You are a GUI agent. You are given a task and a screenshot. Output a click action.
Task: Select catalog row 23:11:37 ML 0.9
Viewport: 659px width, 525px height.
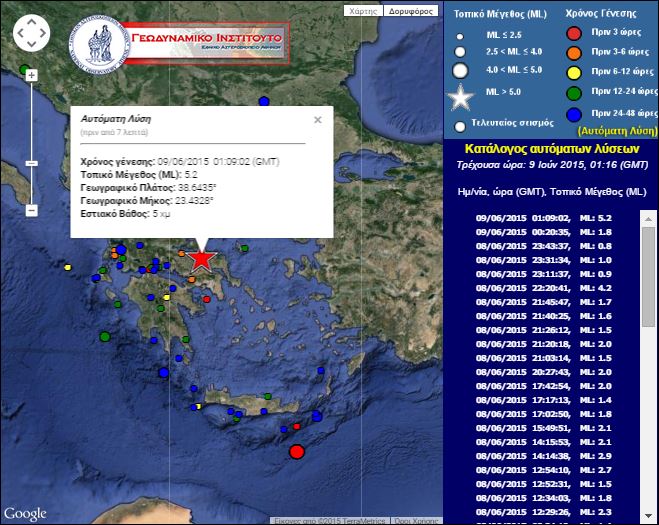[543, 274]
